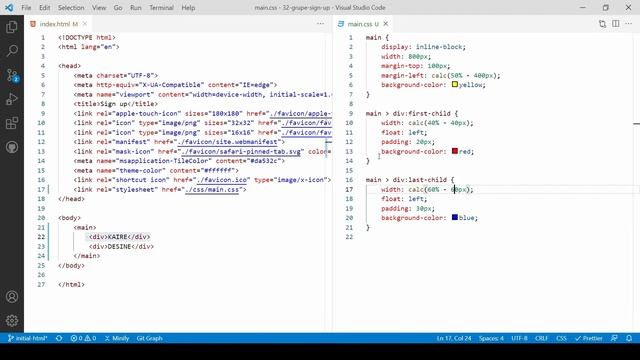Open the Selection menu
Viewport: 640px width, 360px height.
tap(71, 8)
